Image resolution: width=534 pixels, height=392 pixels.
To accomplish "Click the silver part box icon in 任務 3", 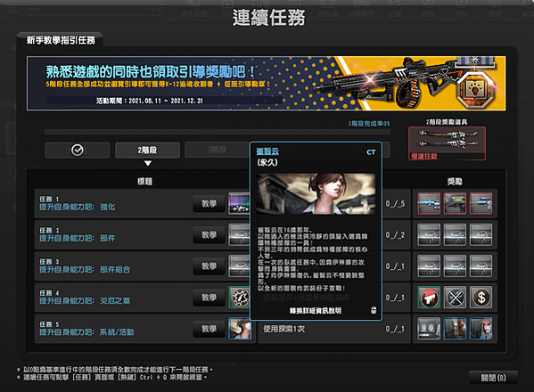I will pyautogui.click(x=239, y=265).
